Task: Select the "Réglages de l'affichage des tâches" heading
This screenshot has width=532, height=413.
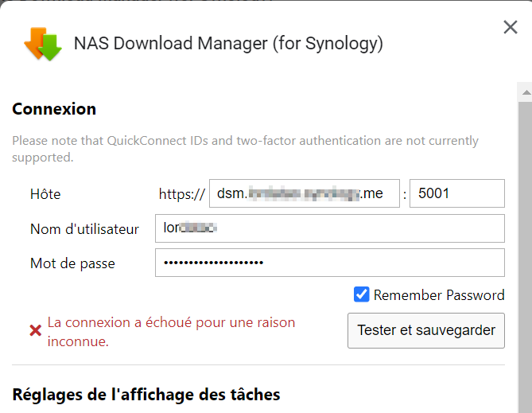Action: coord(146,394)
